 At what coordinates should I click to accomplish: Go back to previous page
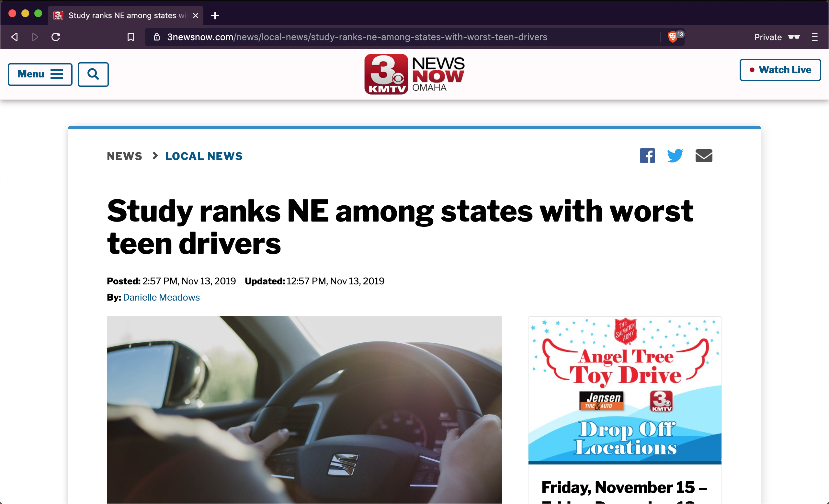pyautogui.click(x=15, y=37)
